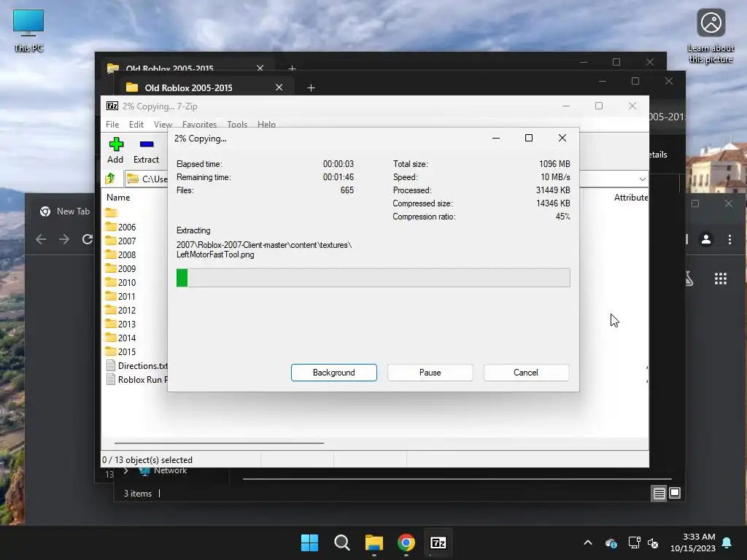Open Chrome from the taskbar
The width and height of the screenshot is (747, 560).
(406, 542)
